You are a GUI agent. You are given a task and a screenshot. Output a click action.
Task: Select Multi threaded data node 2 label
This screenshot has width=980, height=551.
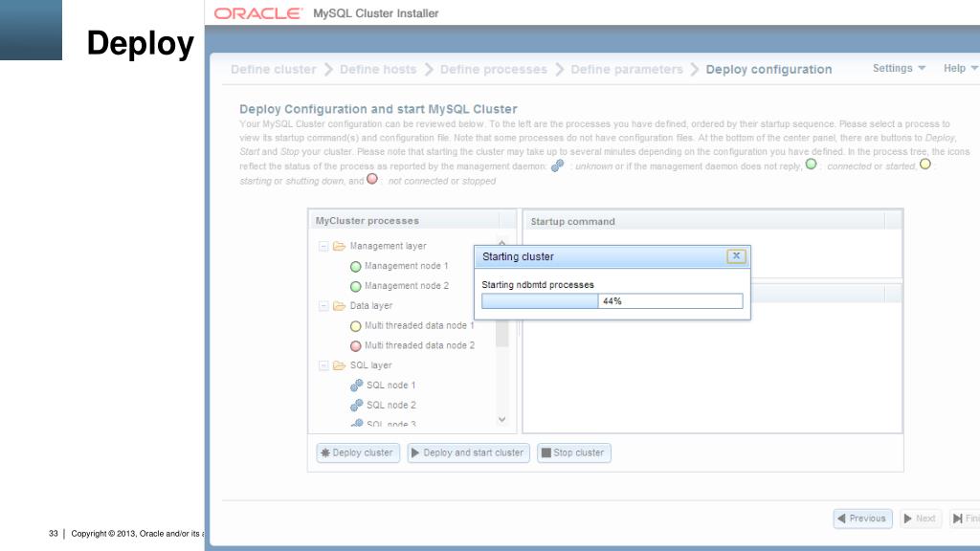pyautogui.click(x=419, y=345)
